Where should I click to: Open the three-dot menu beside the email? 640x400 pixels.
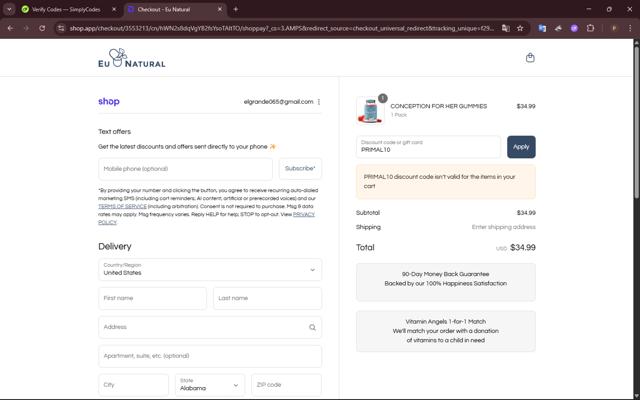[319, 102]
